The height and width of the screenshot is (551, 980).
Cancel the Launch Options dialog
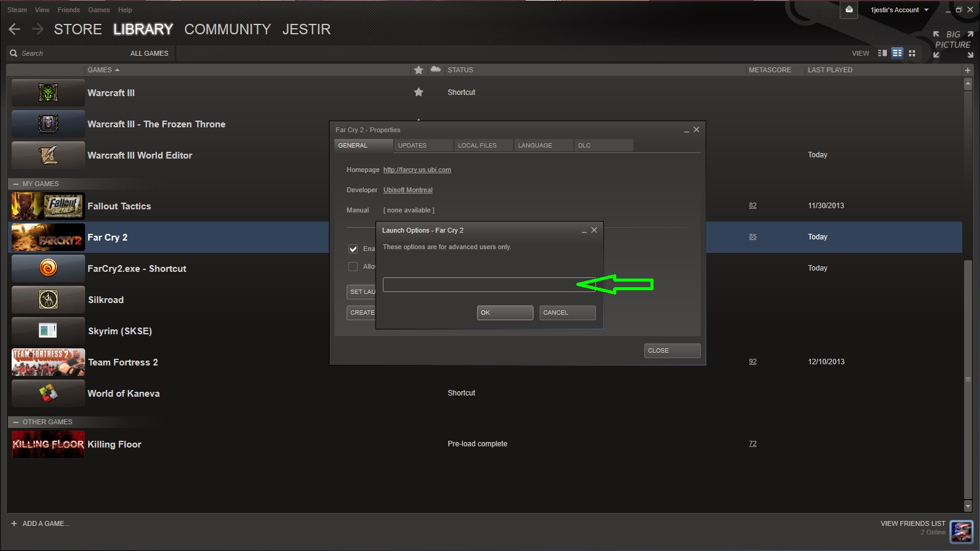[568, 312]
